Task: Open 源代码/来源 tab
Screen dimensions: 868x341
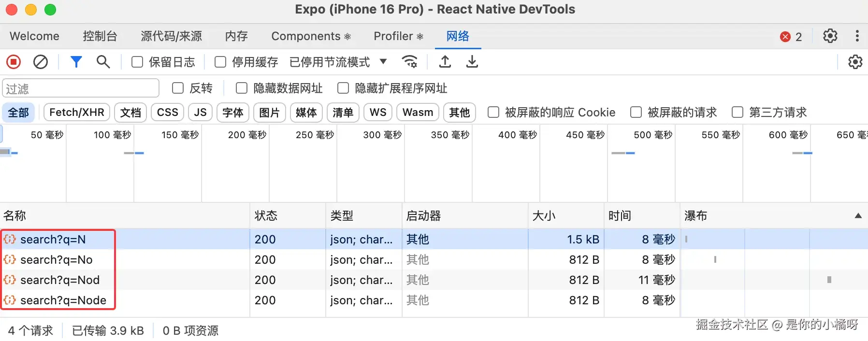Action: (x=172, y=36)
